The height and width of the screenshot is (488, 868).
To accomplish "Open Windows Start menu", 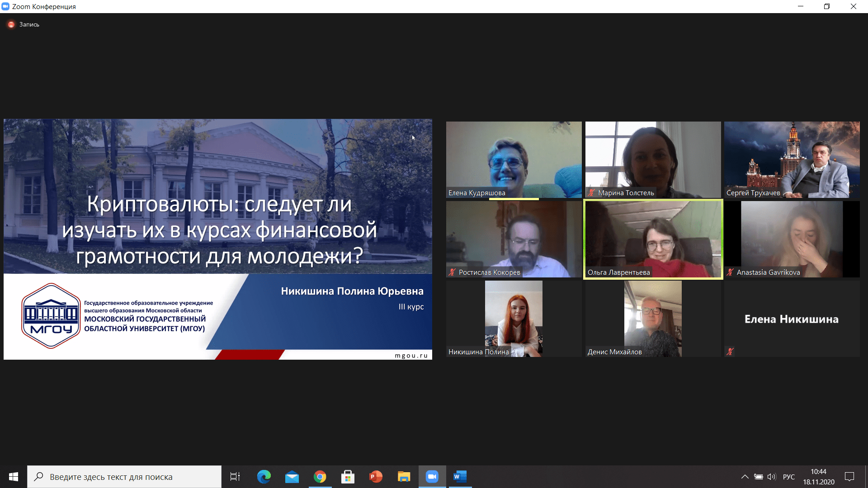I will tap(14, 477).
